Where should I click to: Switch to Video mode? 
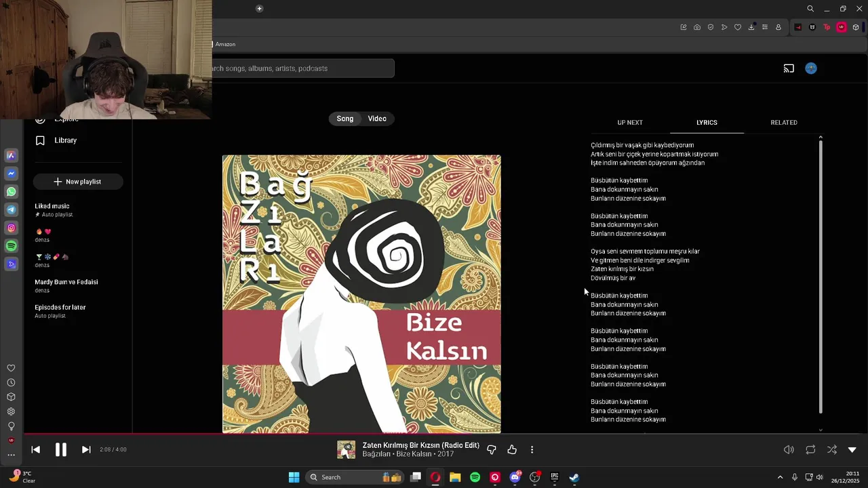[377, 119]
